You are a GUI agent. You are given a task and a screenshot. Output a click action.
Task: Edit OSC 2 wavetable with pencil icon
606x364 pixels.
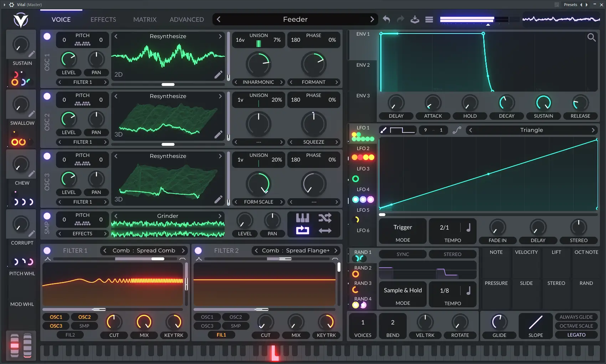[218, 134]
